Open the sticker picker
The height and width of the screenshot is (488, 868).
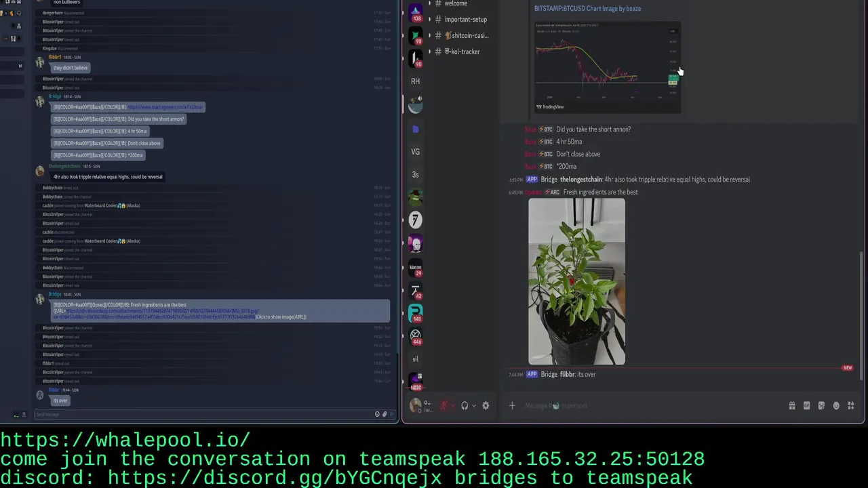click(x=821, y=405)
